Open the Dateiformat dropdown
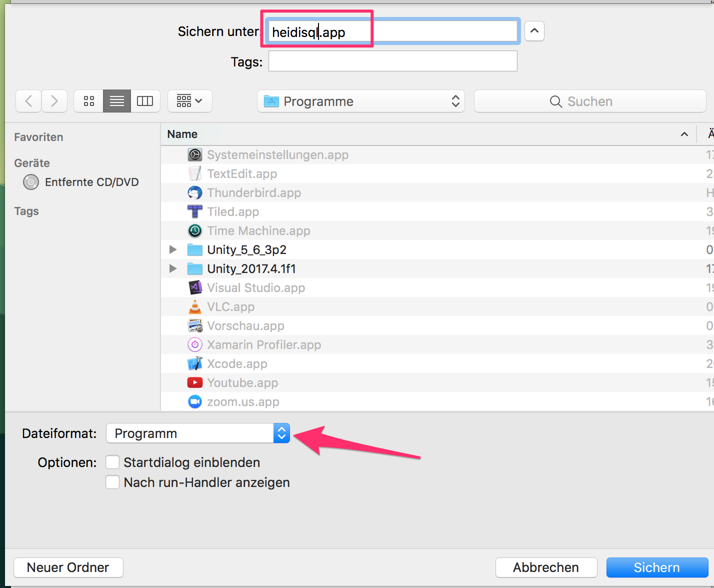This screenshot has width=714, height=588. (281, 433)
